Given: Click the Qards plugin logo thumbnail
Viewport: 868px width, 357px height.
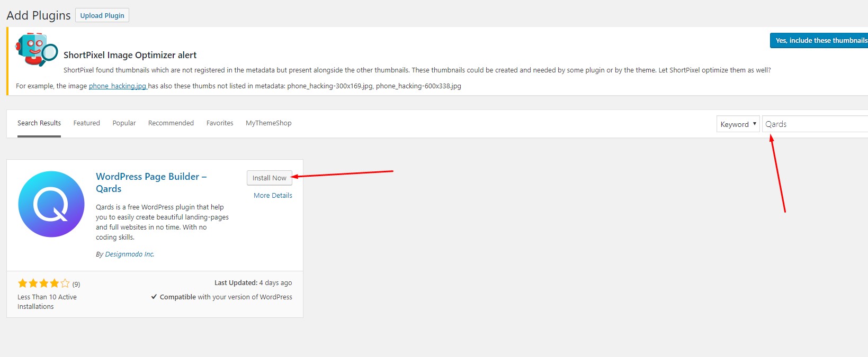Looking at the screenshot, I should click(x=51, y=204).
